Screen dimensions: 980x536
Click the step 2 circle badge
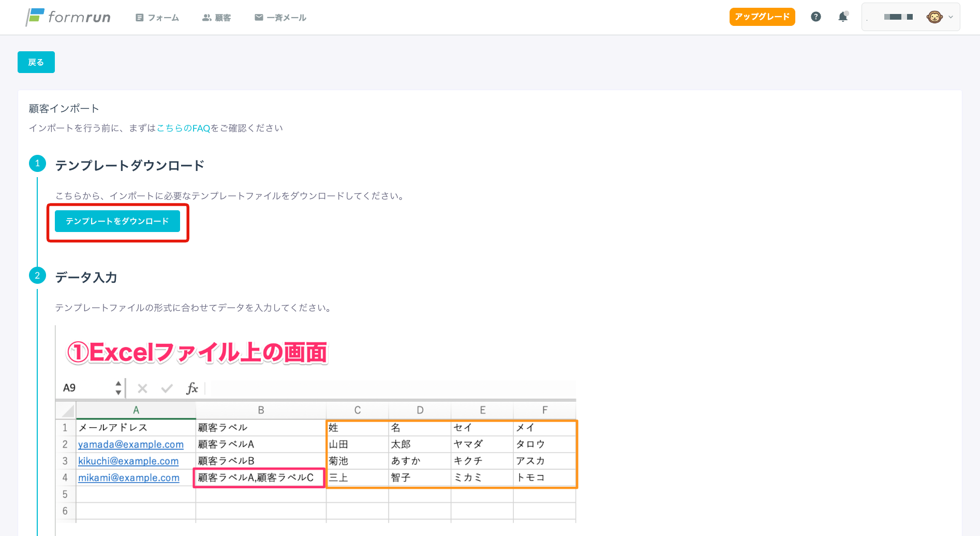pos(37,276)
